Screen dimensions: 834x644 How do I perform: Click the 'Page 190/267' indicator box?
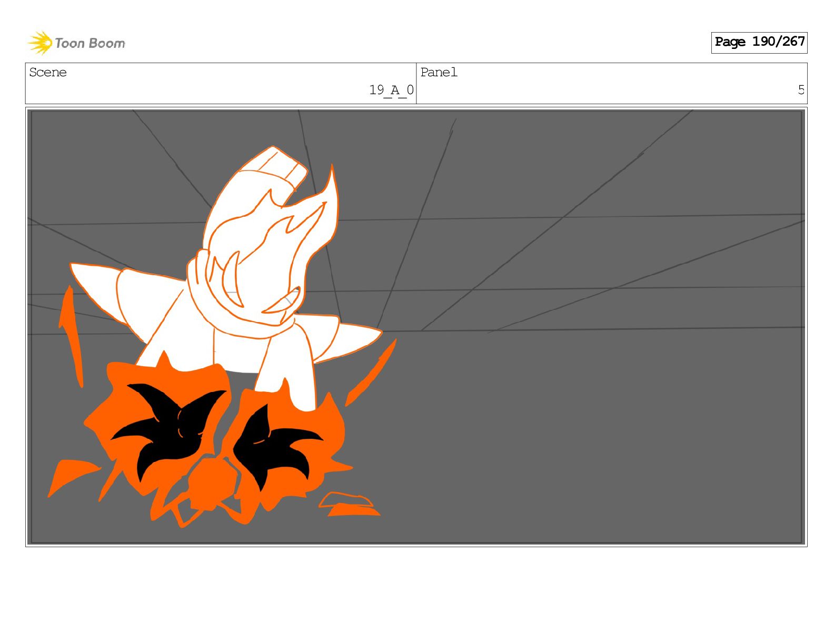(759, 42)
